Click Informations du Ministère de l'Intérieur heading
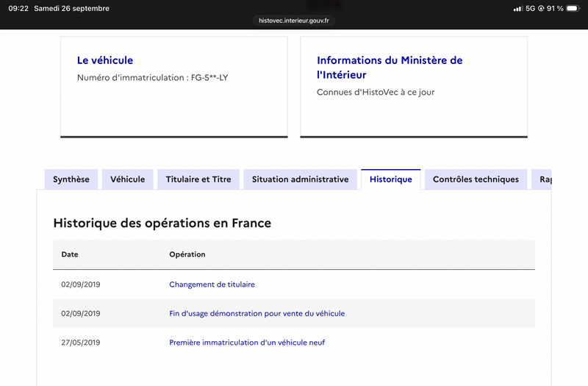The height and width of the screenshot is (386, 588). point(390,68)
